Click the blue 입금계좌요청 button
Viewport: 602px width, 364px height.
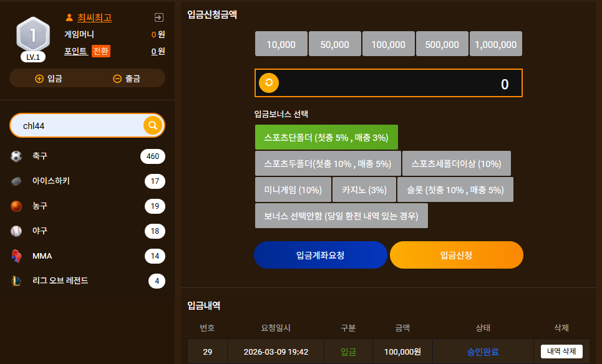point(321,255)
